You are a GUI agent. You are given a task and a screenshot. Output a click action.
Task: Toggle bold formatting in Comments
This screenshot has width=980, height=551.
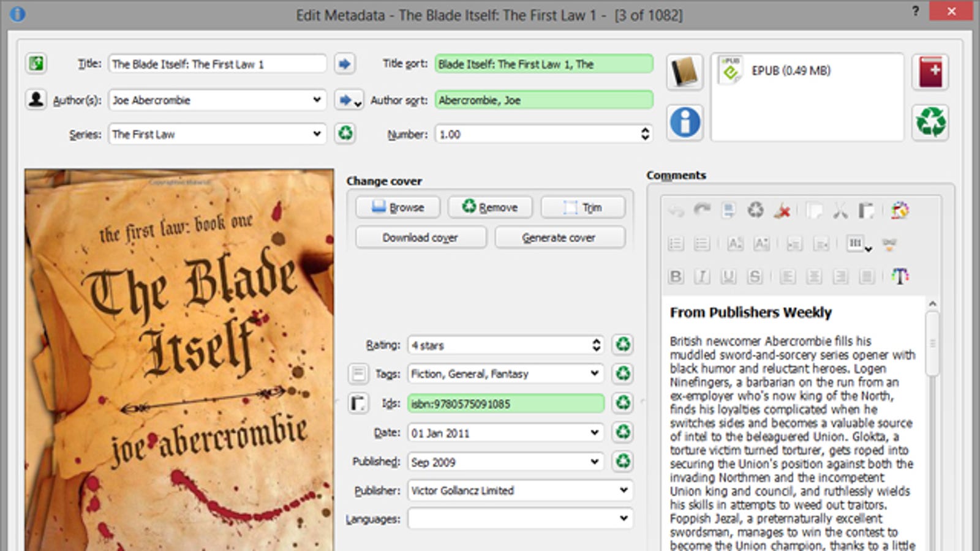click(x=676, y=277)
